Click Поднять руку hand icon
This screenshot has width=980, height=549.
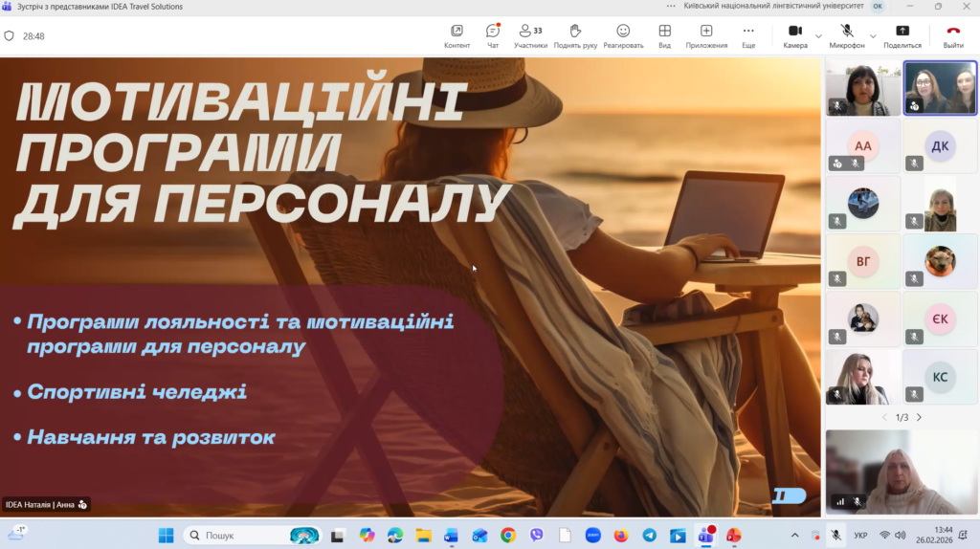tap(575, 35)
